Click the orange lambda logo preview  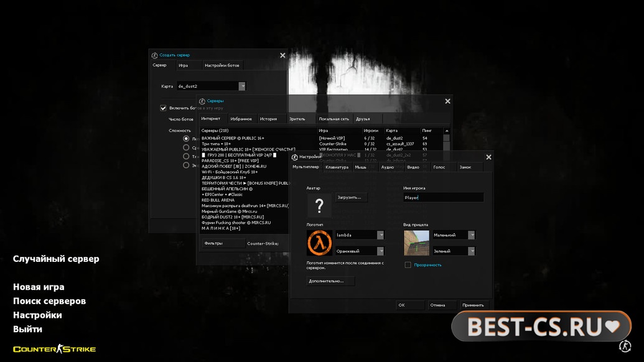(x=319, y=243)
